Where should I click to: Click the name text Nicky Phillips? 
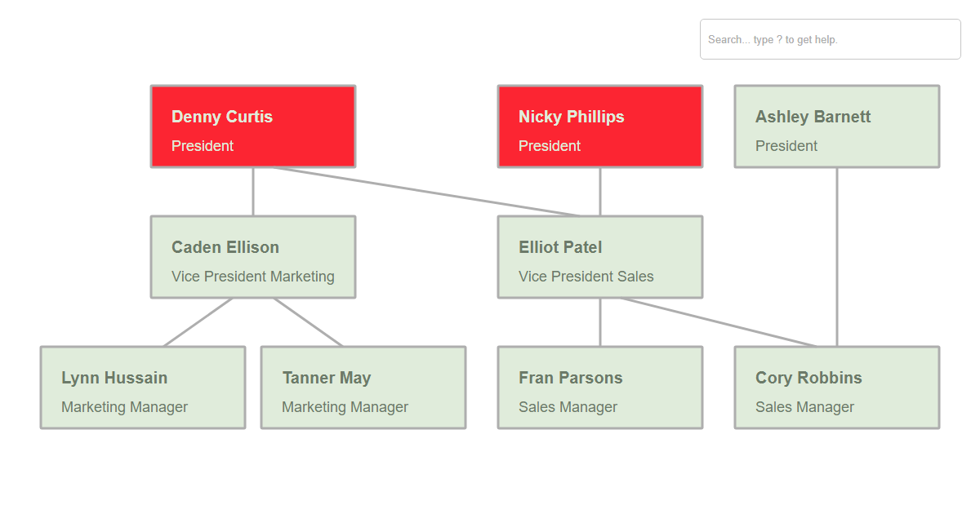pyautogui.click(x=572, y=117)
